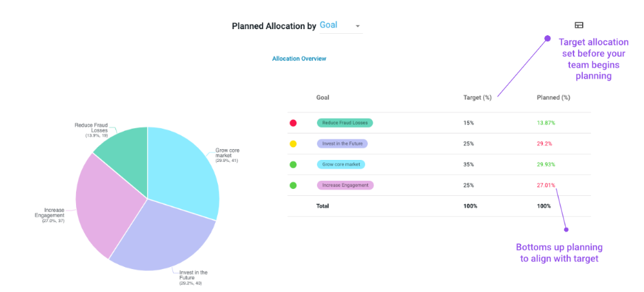
Task: Click the Goal selector text
Action: tap(328, 25)
